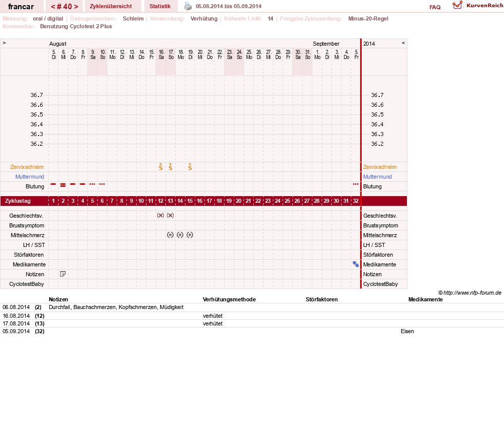
Task: Click the left Brustsymptom row label
Action: tap(27, 225)
